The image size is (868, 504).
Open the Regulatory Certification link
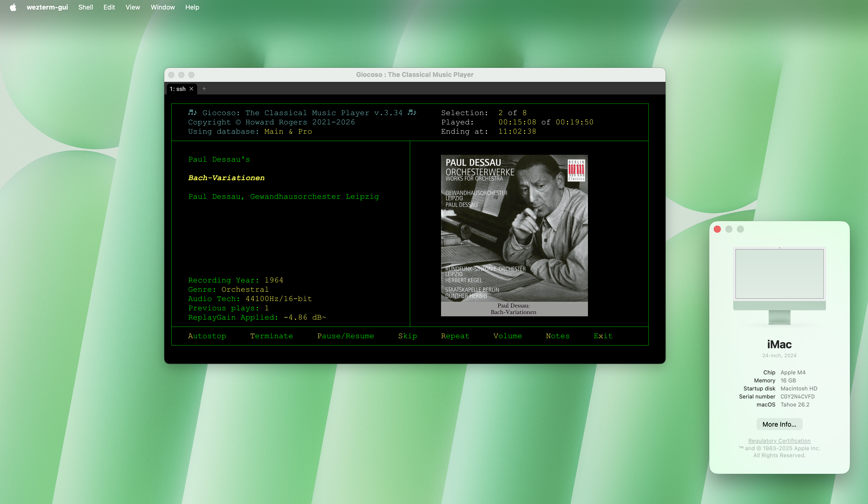[x=780, y=441]
